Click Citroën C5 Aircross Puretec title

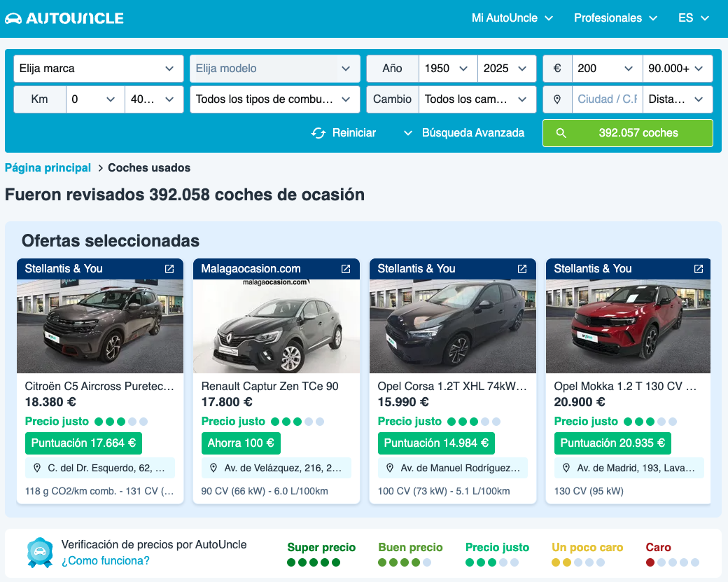click(99, 387)
